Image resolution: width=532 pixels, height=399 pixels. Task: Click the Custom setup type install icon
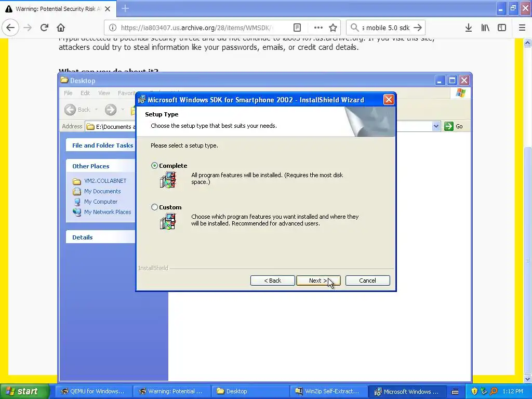coord(168,221)
